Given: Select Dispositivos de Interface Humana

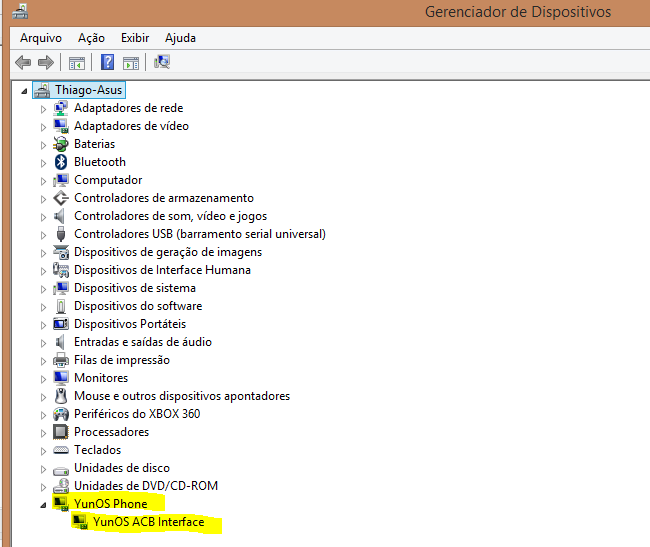Looking at the screenshot, I should point(162,270).
